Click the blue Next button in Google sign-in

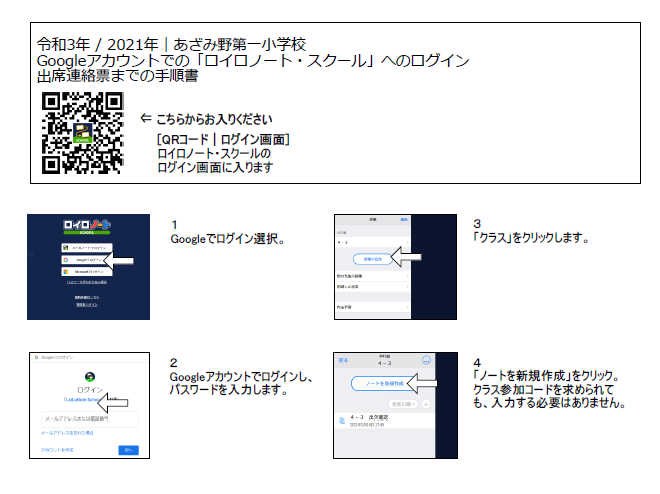pyautogui.click(x=128, y=450)
